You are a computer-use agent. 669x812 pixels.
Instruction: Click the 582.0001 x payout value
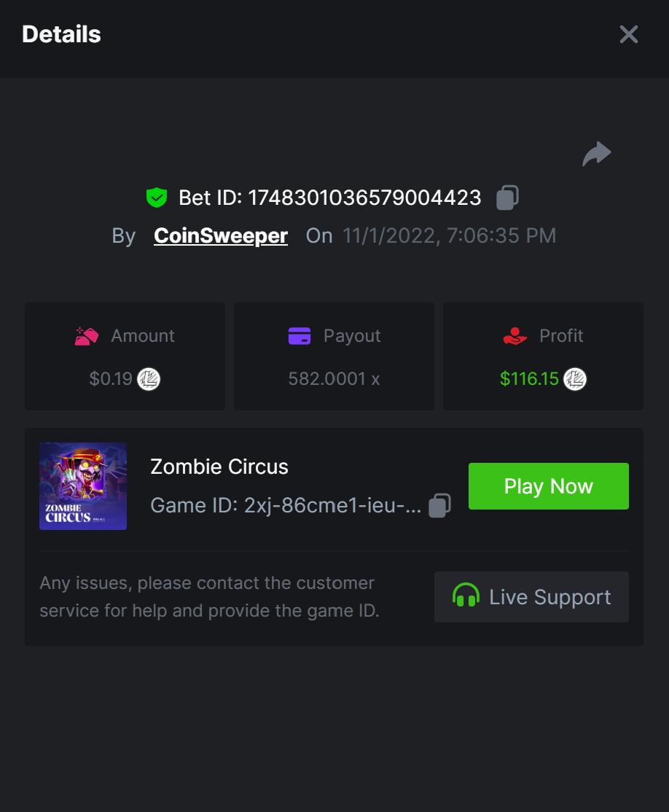[334, 379]
